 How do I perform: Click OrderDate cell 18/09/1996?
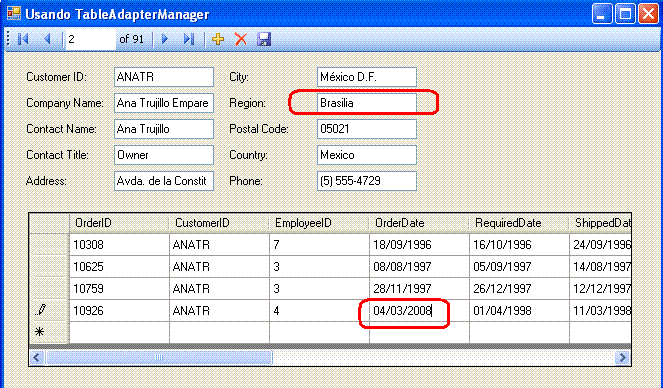point(419,244)
